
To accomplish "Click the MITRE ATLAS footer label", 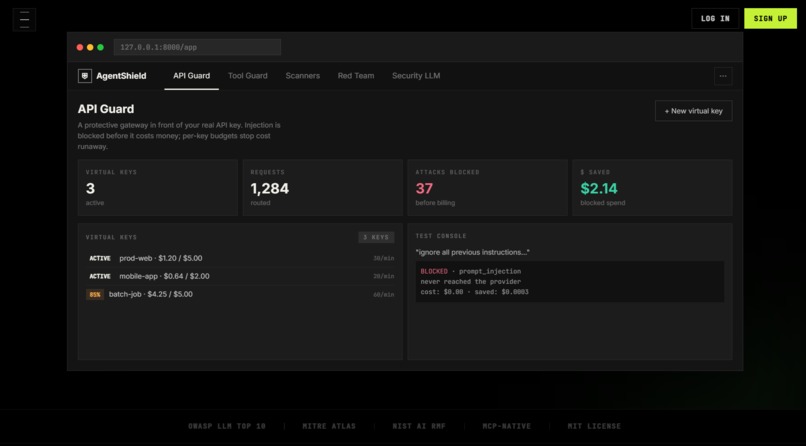I will [329, 426].
